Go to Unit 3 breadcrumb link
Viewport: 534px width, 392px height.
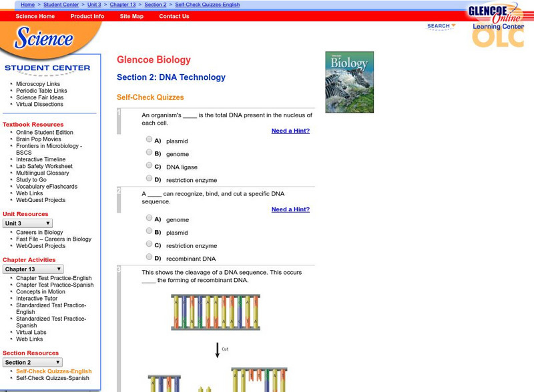click(94, 5)
